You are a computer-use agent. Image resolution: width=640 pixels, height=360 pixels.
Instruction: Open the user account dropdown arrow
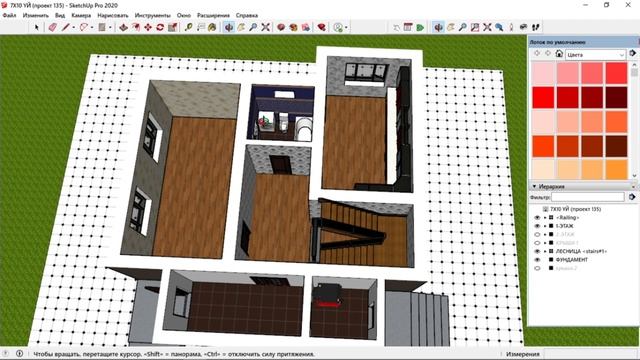click(x=346, y=28)
